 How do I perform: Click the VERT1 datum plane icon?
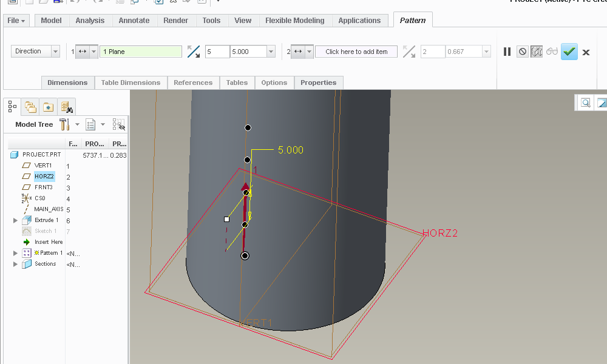click(x=26, y=165)
